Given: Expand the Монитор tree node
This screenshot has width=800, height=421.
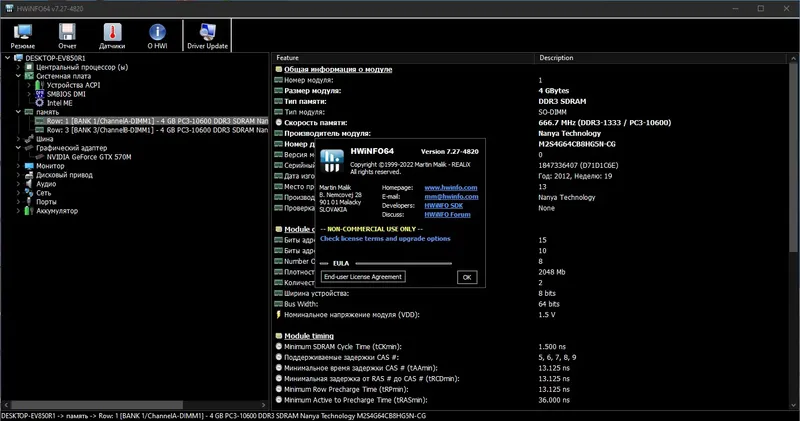Looking at the screenshot, I should (x=18, y=166).
